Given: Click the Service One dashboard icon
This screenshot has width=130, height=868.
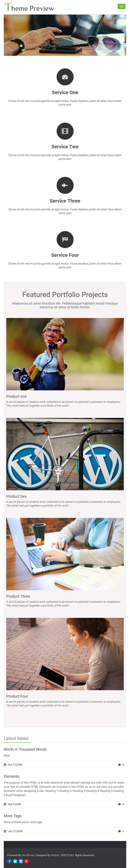Looking at the screenshot, I should point(65,77).
